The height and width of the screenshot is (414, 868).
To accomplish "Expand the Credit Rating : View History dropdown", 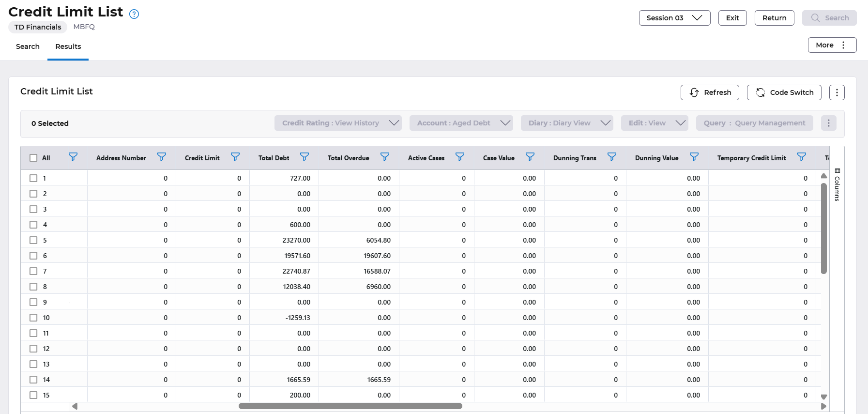I will (x=338, y=123).
